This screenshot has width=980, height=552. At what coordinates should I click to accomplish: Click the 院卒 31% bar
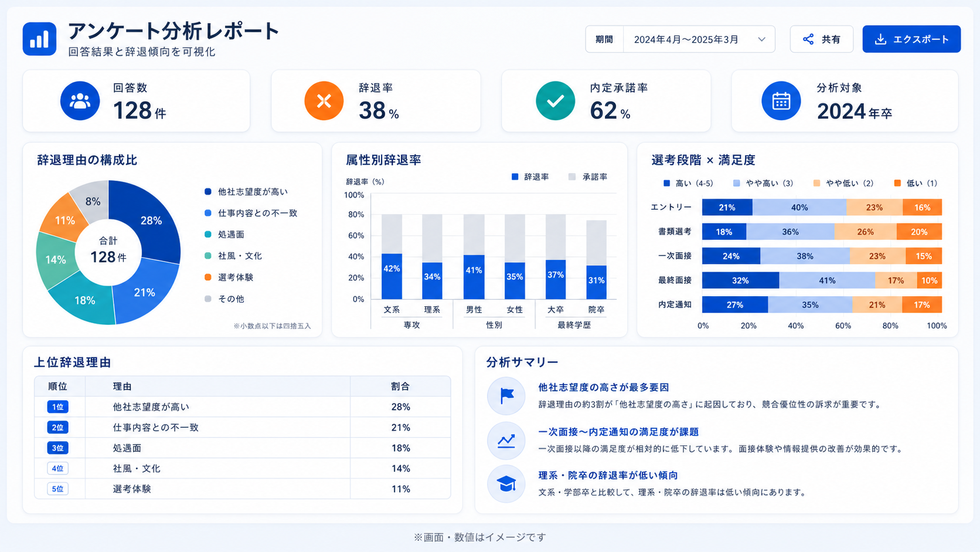tap(596, 282)
